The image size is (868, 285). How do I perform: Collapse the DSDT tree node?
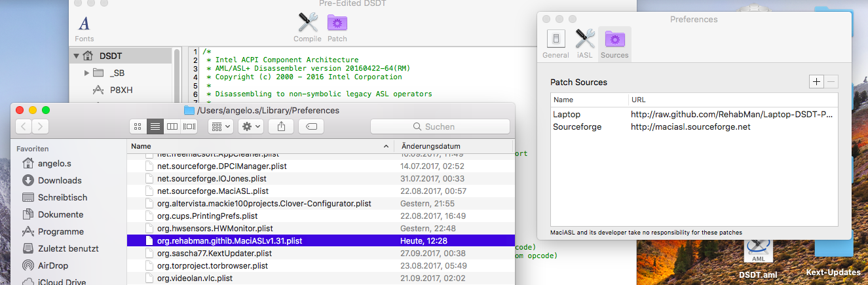[x=77, y=56]
